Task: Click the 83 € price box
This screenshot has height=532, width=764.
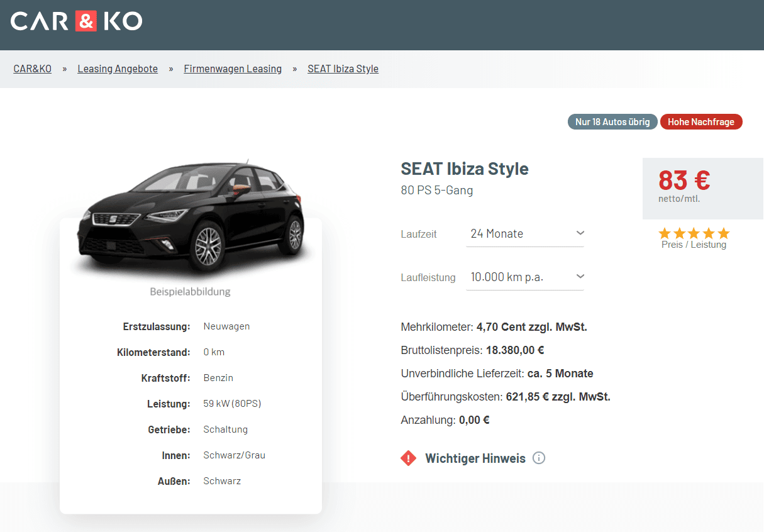Action: (x=702, y=188)
